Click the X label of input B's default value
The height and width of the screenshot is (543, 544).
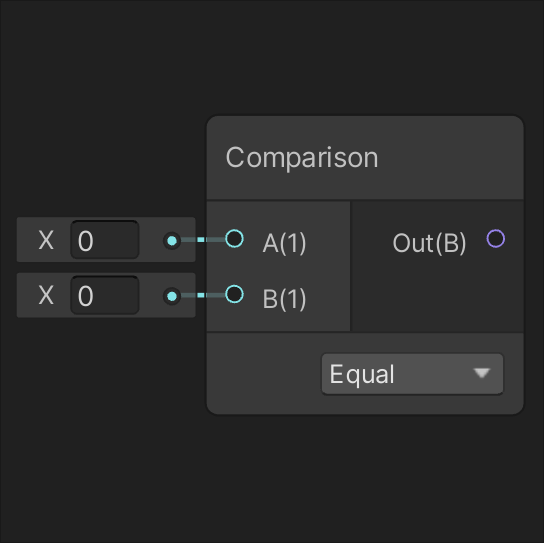(46, 296)
